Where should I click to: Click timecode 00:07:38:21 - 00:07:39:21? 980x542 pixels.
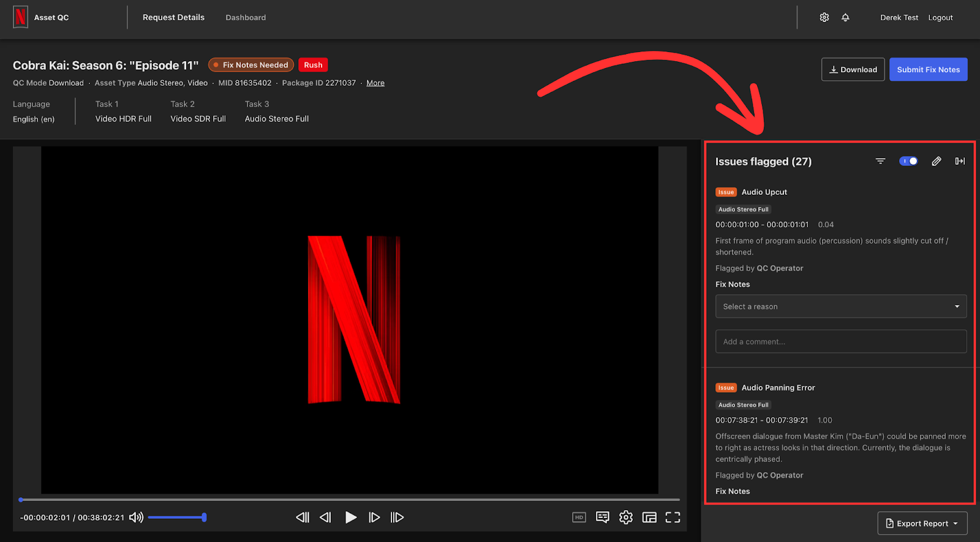[x=761, y=420]
